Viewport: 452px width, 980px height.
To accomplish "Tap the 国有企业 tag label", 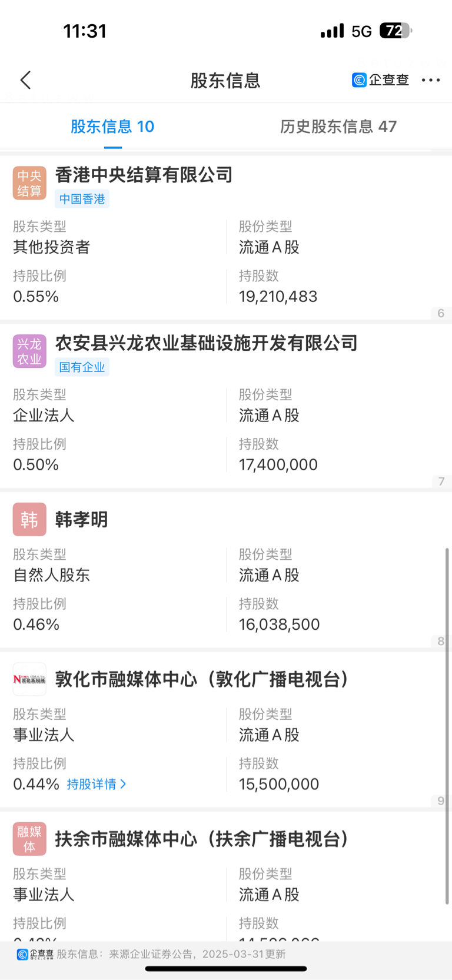I will pos(82,367).
